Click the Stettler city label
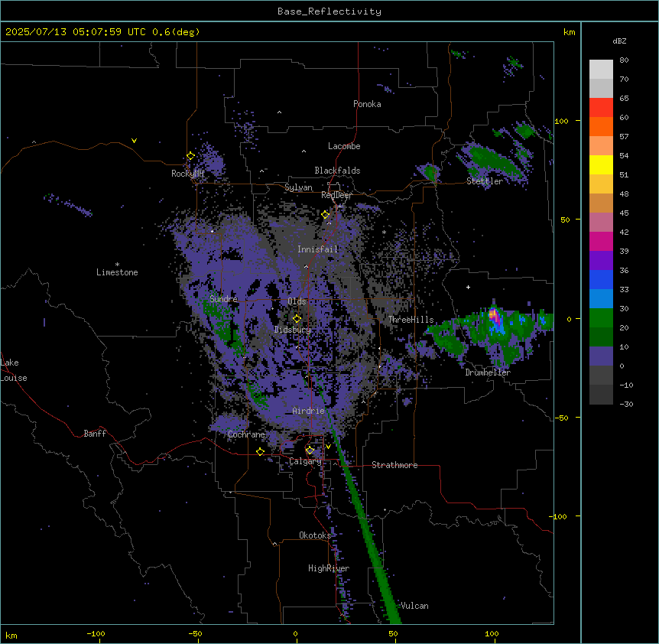659x644 pixels. 485,181
